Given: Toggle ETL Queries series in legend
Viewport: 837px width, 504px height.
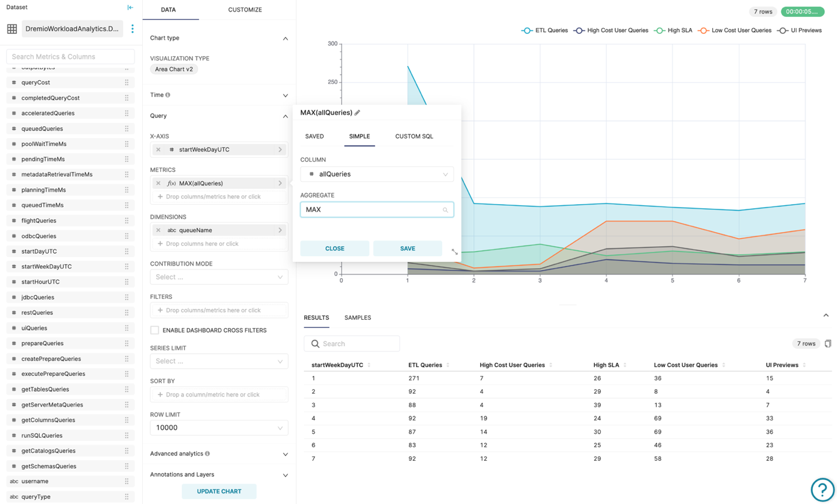Looking at the screenshot, I should (x=545, y=30).
